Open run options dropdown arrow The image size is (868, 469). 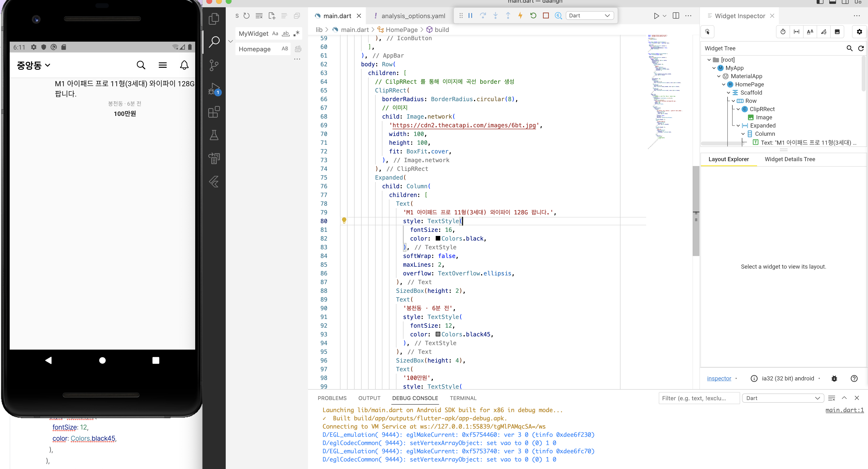pyautogui.click(x=665, y=16)
